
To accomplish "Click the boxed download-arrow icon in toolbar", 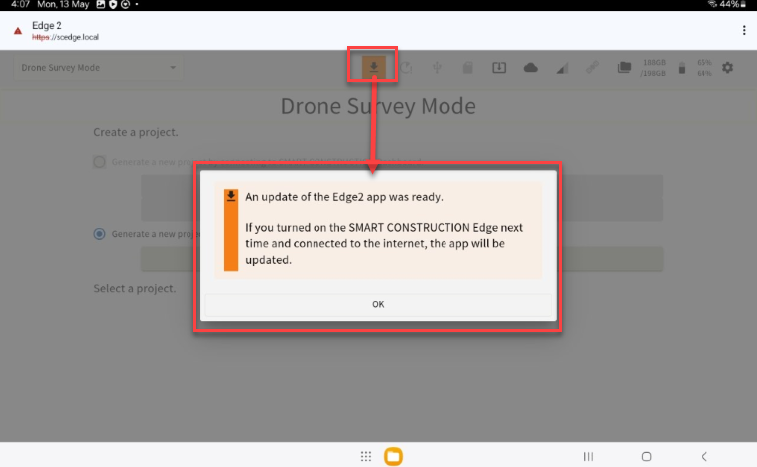I will [x=499, y=68].
